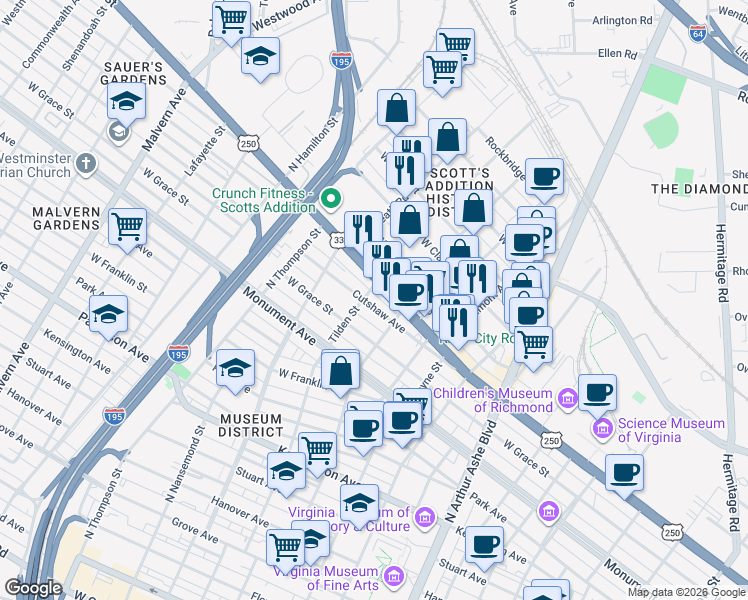The width and height of the screenshot is (748, 600).
Task: Click the coffee cup marker on Cutshaw Ave
Action: 408,294
